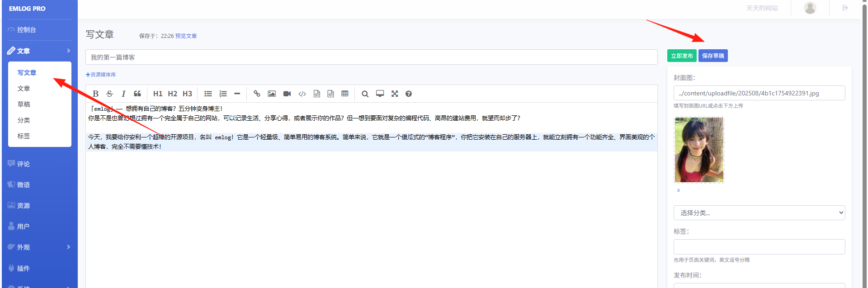Click the EMLOG PRO logo
This screenshot has width=868, height=288.
27,9
